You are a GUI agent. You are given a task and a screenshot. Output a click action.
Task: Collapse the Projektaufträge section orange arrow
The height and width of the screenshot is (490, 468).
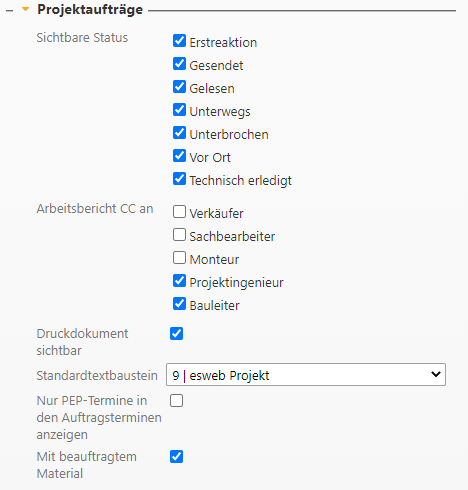(x=25, y=9)
